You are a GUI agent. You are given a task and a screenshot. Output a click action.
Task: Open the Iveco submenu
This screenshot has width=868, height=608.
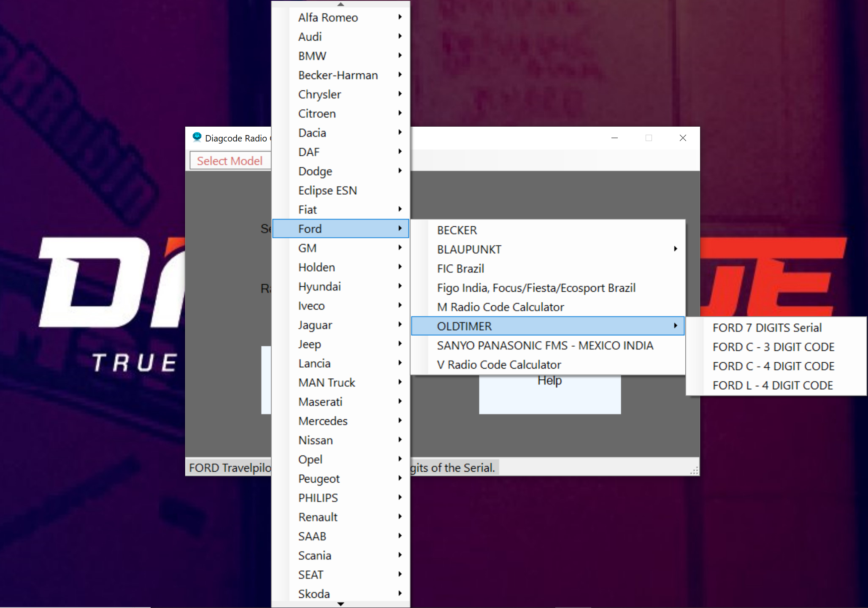pos(341,306)
